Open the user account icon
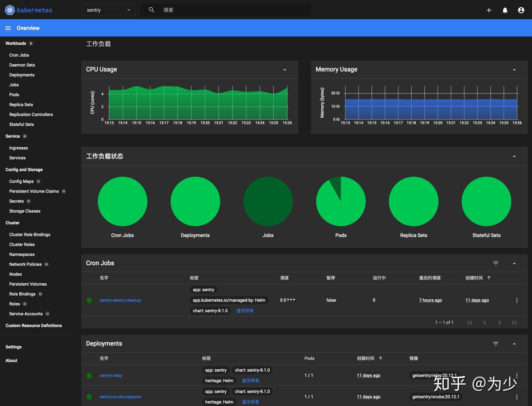 521,10
